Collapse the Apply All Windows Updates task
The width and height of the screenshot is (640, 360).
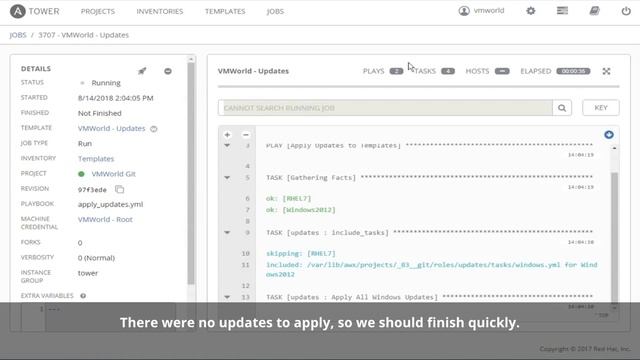coord(227,297)
